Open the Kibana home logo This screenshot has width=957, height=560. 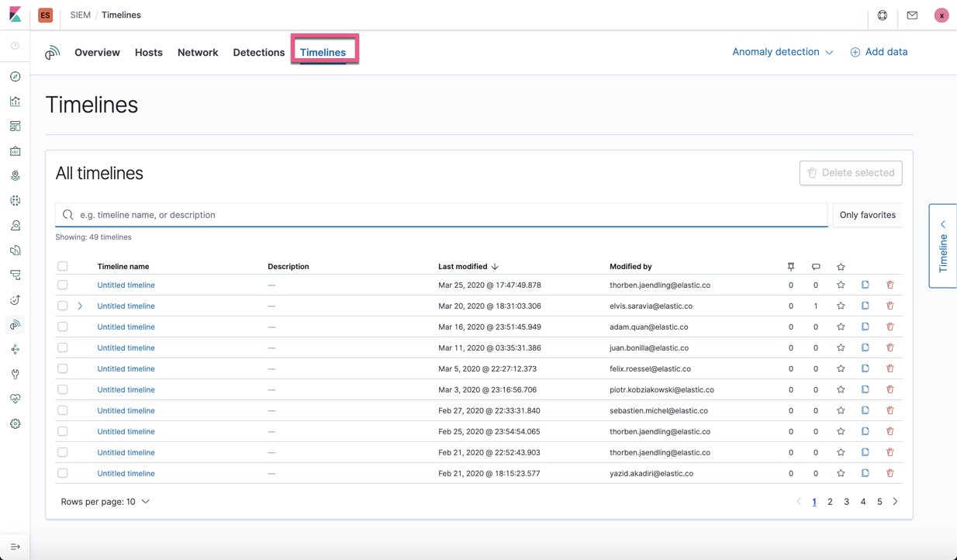coord(16,15)
